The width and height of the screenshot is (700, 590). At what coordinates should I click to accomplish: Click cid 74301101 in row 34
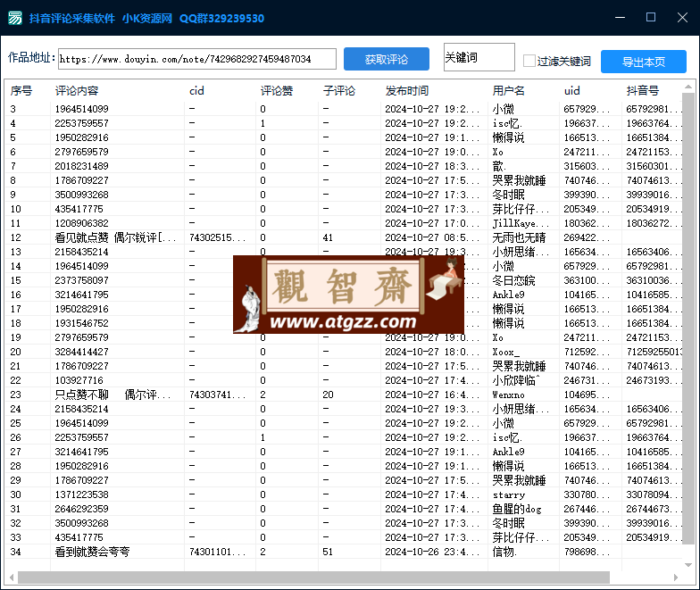[218, 552]
